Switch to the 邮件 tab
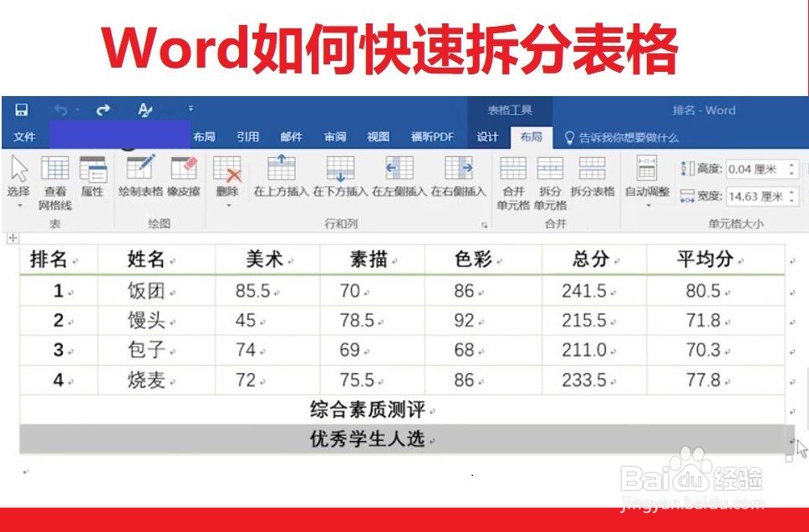This screenshot has height=532, width=809. (x=292, y=137)
